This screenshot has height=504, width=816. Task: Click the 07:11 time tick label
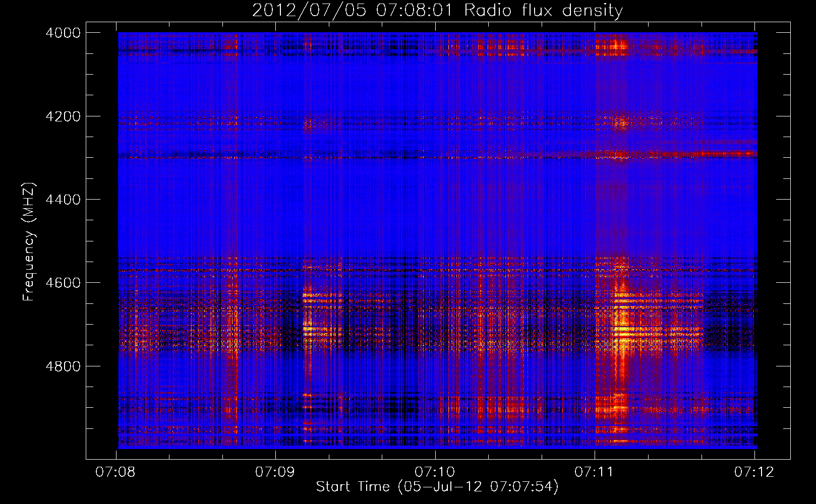[594, 472]
